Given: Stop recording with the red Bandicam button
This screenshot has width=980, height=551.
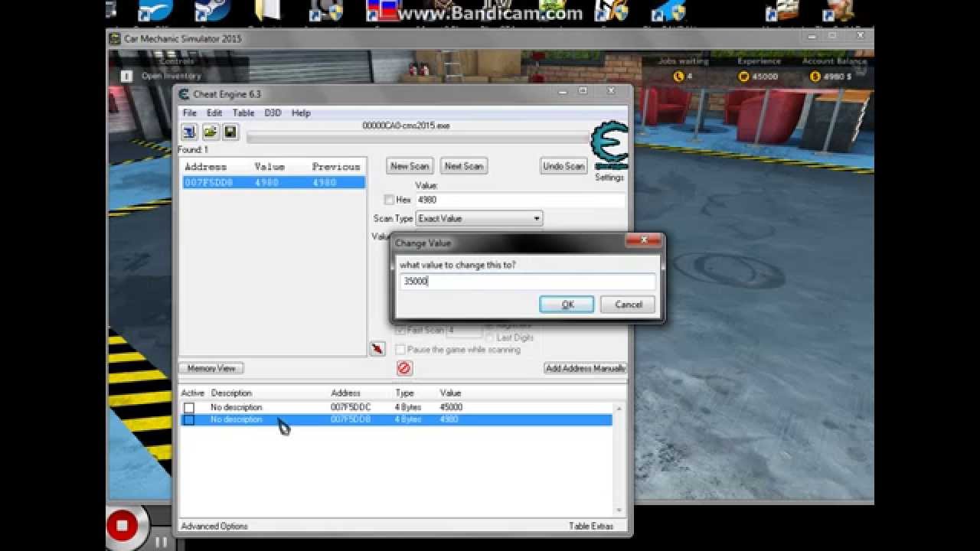Looking at the screenshot, I should click(x=122, y=526).
